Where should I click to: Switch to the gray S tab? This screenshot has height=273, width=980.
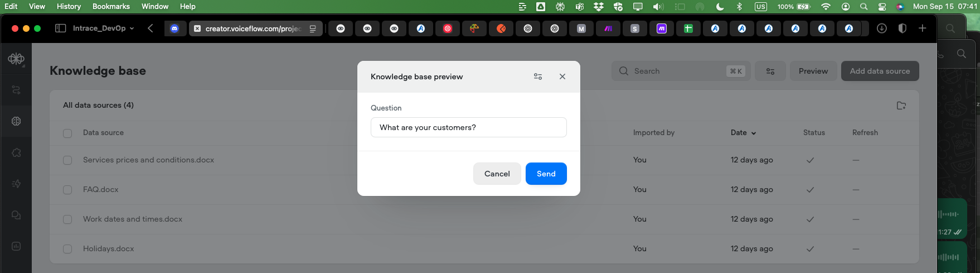tap(635, 28)
